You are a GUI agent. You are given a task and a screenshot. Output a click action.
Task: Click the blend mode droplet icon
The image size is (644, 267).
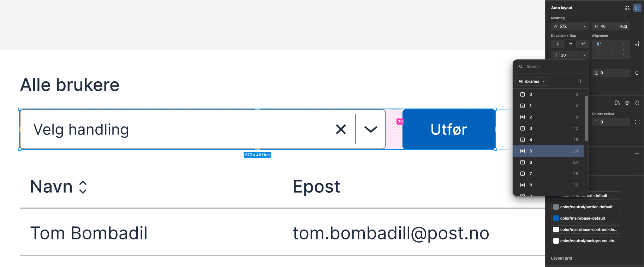pyautogui.click(x=637, y=103)
